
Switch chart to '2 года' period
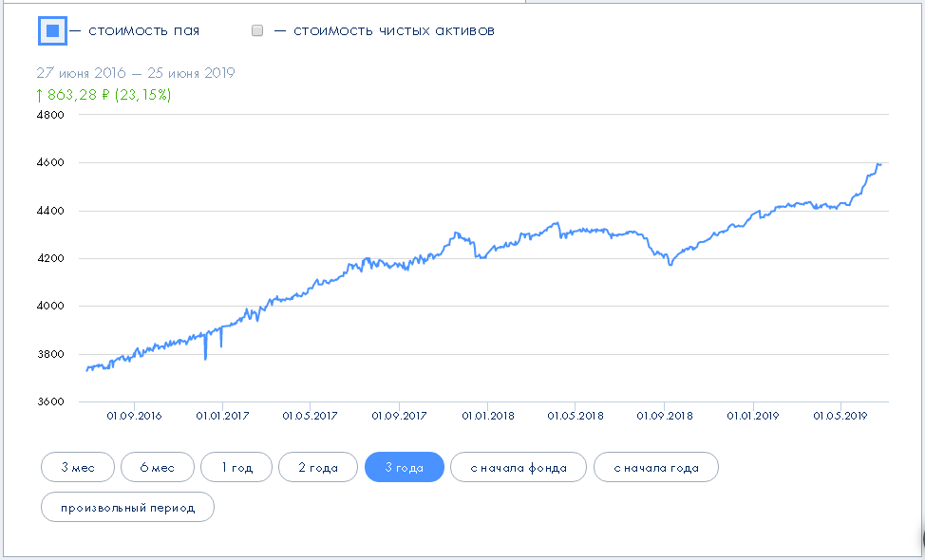pyautogui.click(x=318, y=467)
